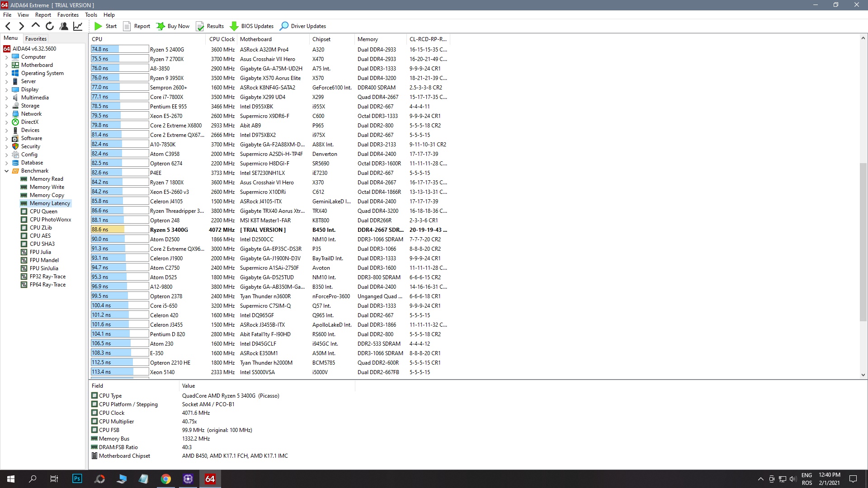The image size is (868, 488).
Task: Select FPU Julia benchmark
Action: coord(40,252)
